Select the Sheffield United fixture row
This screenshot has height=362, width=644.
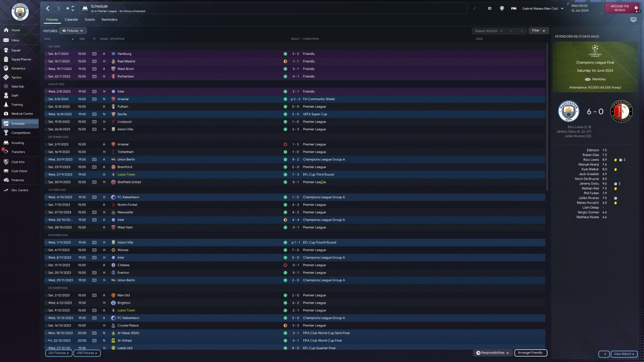coord(294,182)
